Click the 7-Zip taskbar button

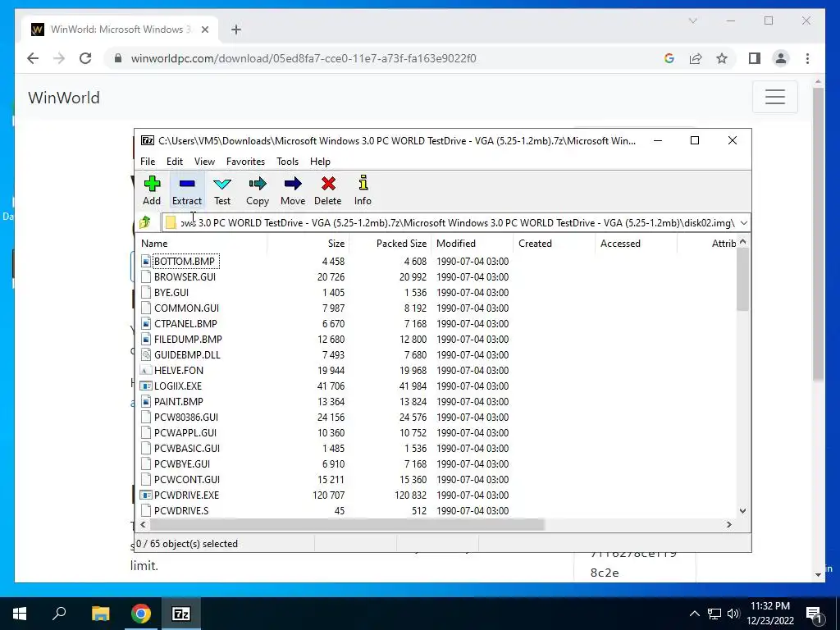[x=180, y=614]
